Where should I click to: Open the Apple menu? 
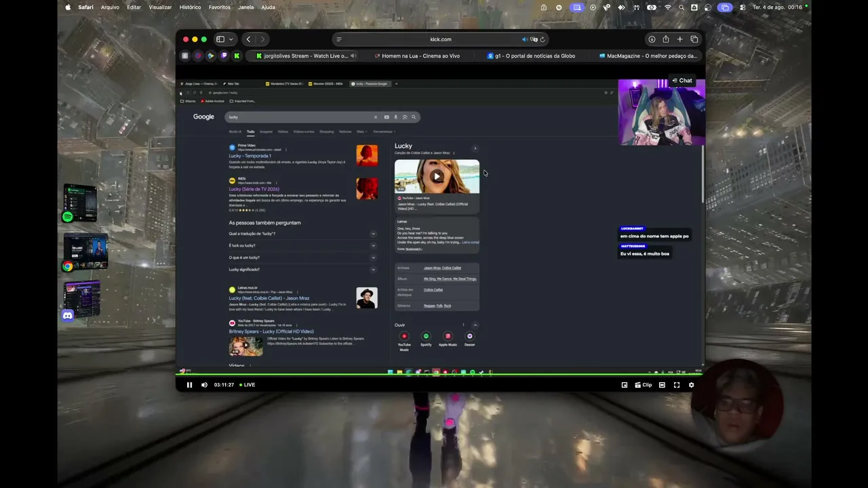[x=68, y=7]
